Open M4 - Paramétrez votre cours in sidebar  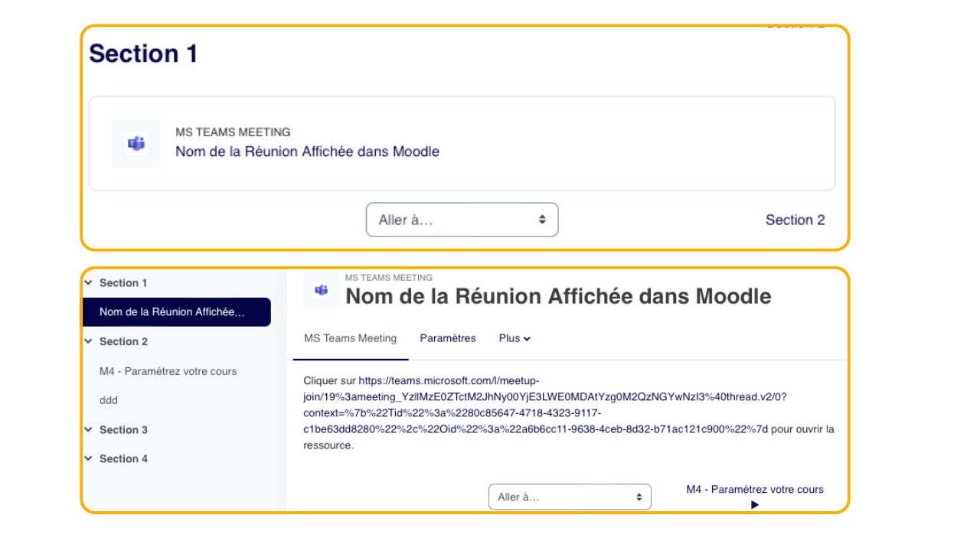(x=168, y=371)
